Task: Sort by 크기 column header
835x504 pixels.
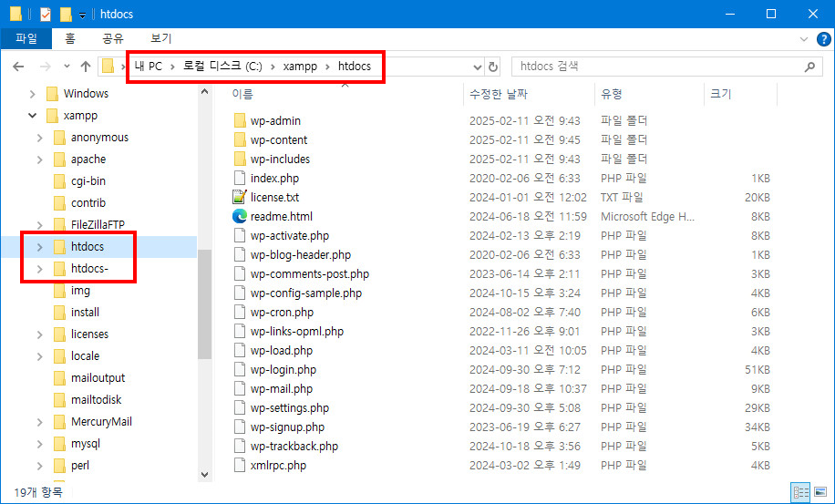Action: pyautogui.click(x=720, y=94)
